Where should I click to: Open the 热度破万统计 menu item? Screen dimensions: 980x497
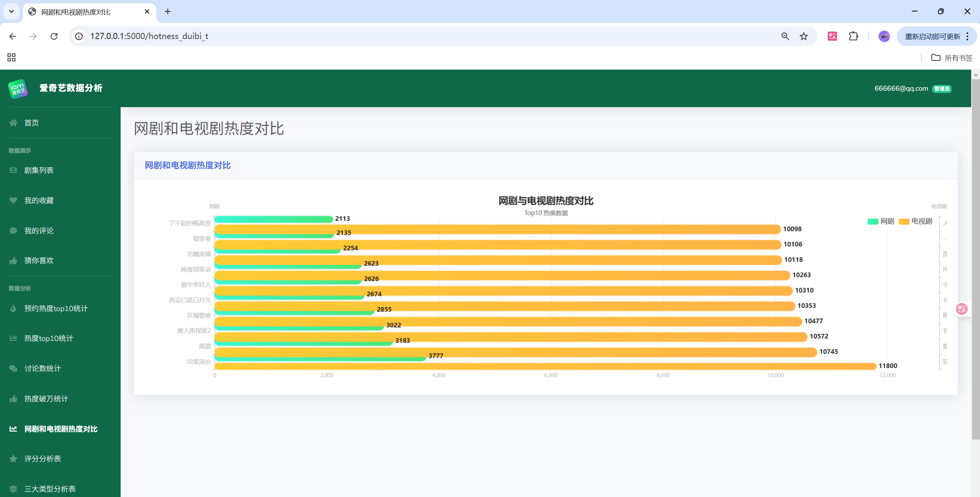46,399
